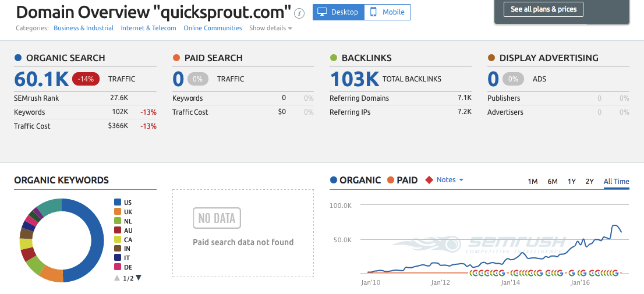
Task: Click Referring Domains 7.1K value
Action: pos(465,98)
